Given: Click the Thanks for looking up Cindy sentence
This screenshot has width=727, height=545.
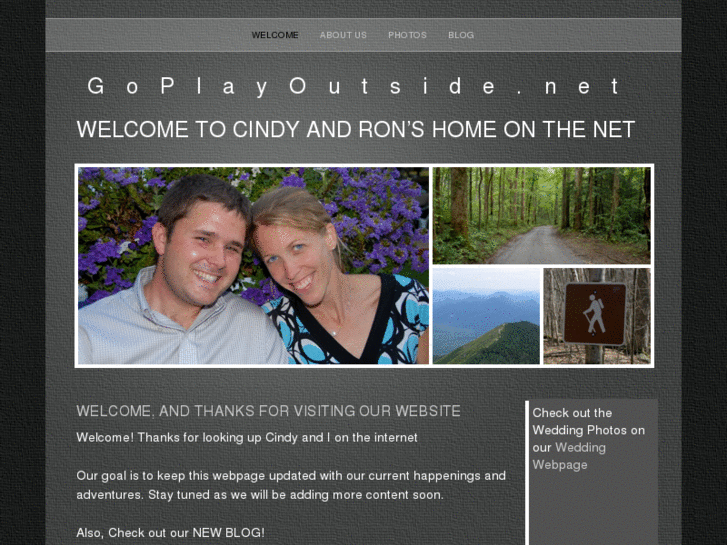Looking at the screenshot, I should [277, 437].
